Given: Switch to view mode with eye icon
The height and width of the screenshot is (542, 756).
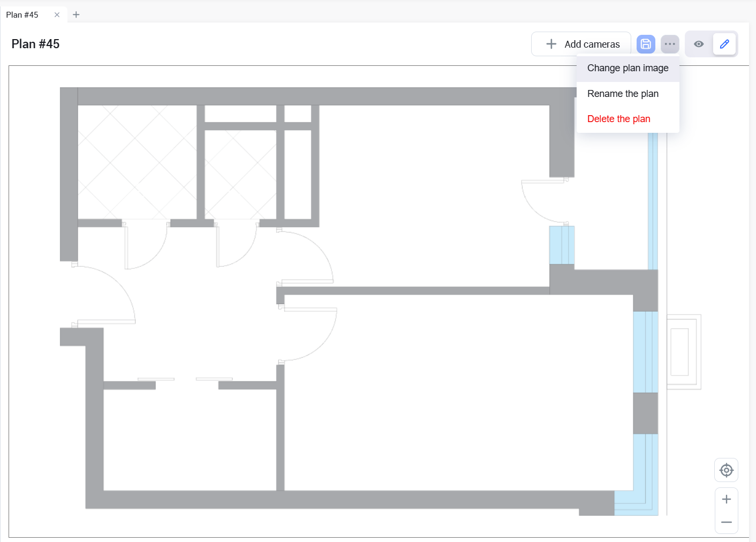Looking at the screenshot, I should point(699,44).
